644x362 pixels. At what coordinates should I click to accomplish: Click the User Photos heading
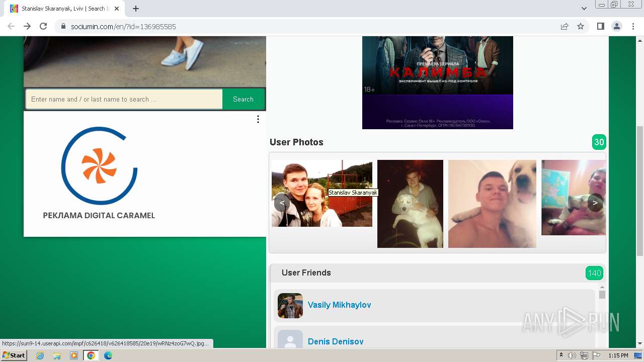point(296,142)
